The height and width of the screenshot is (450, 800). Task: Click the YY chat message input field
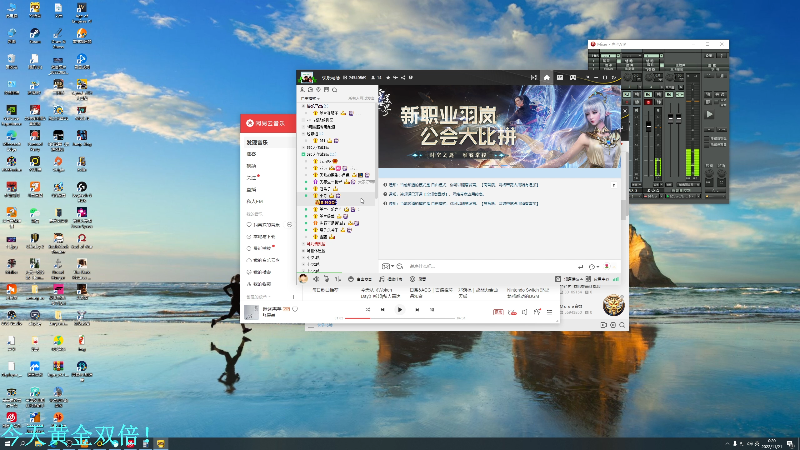click(x=490, y=266)
